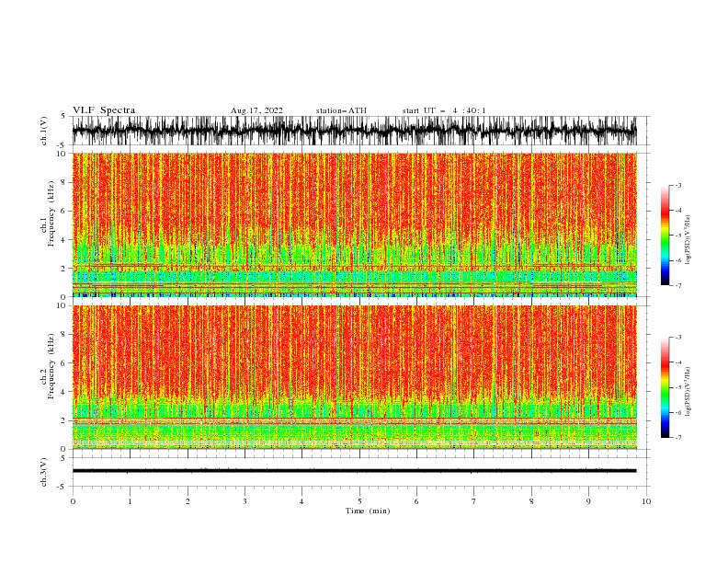Screen dimensions: 728x563
Task: Click the date label "Aug.17, 2022"
Action: (256, 110)
